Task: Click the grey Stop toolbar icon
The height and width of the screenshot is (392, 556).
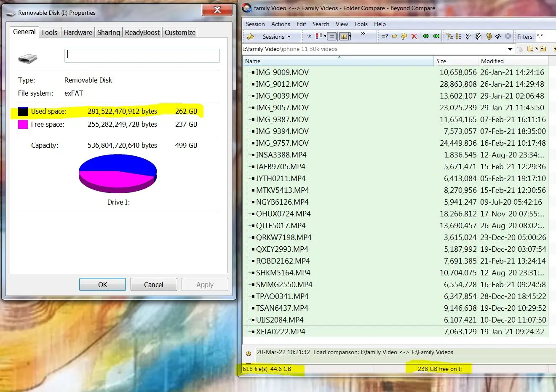Action: pyautogui.click(x=508, y=37)
